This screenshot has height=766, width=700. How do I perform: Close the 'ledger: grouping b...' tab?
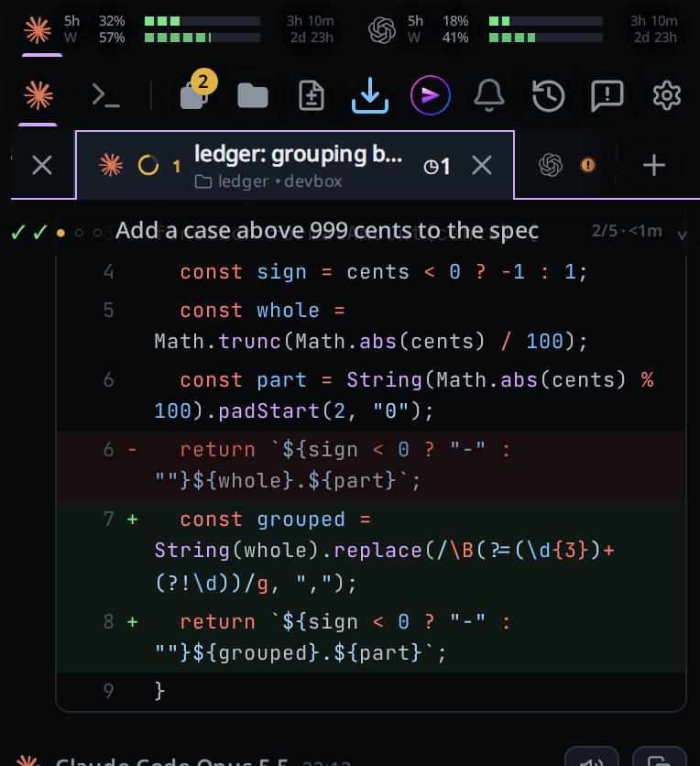point(482,166)
